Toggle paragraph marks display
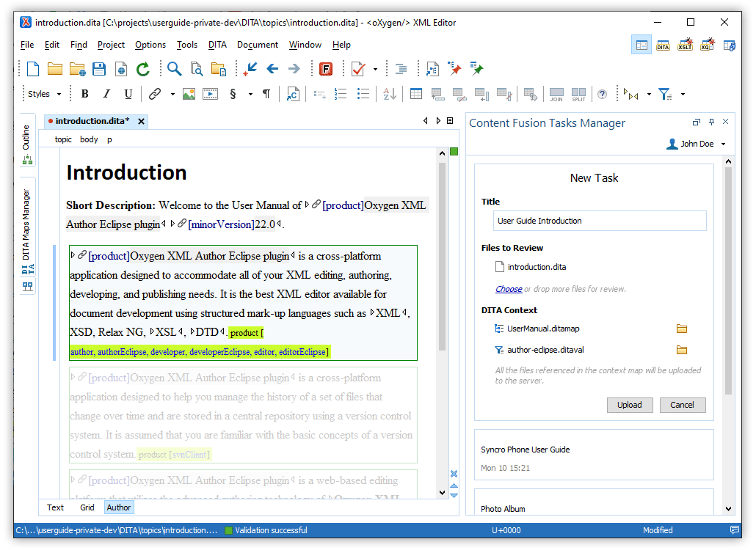Screen dimensions: 756x550 [x=266, y=94]
